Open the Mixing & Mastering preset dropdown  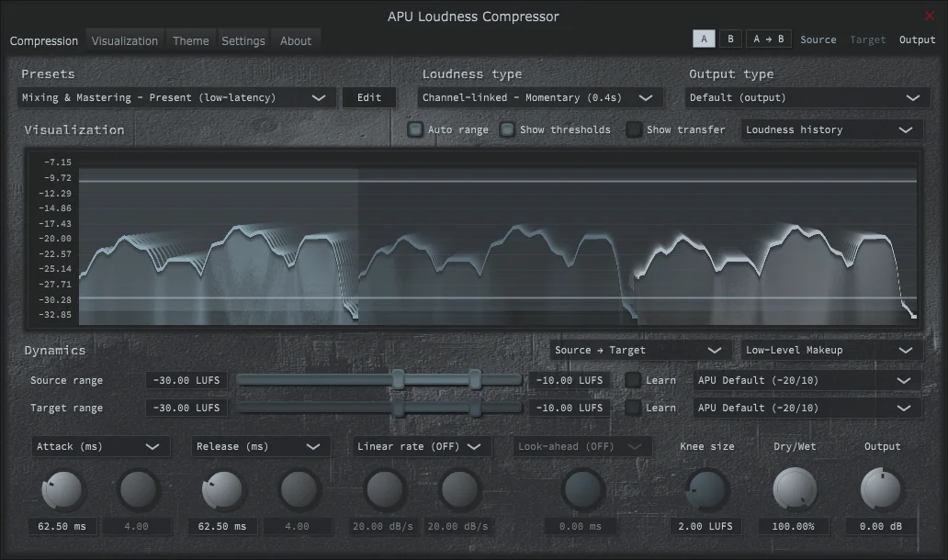tap(176, 97)
